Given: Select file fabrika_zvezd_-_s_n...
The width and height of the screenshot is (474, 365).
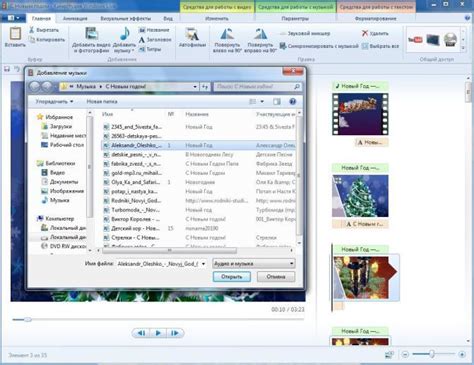Looking at the screenshot, I should pos(199,164).
